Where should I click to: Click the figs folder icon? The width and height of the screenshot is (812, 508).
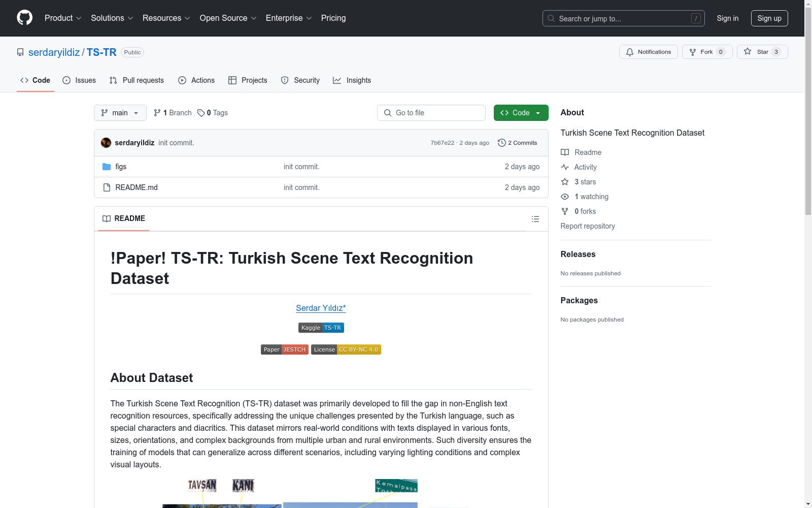pyautogui.click(x=107, y=167)
